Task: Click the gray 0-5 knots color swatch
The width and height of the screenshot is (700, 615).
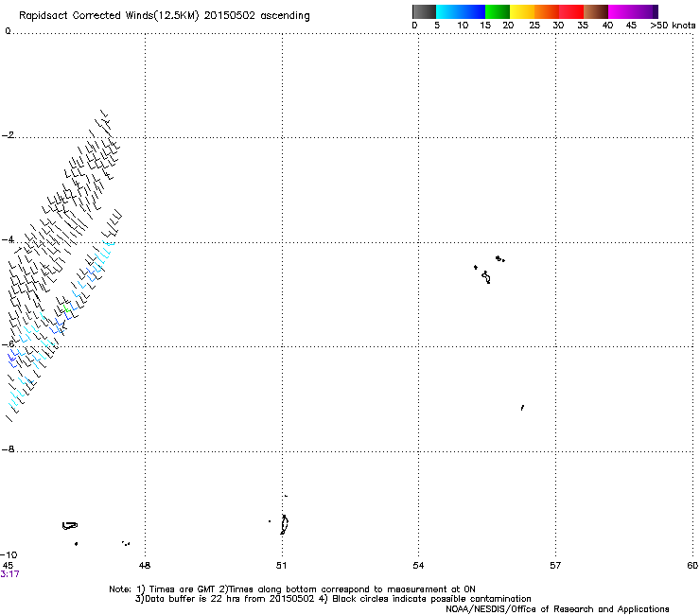Action: 424,11
